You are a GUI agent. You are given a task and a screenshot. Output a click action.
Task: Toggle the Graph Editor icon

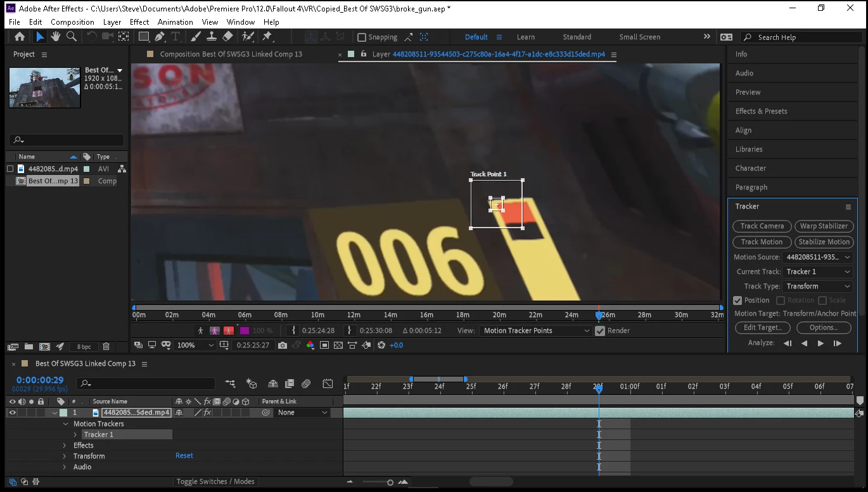(x=328, y=384)
